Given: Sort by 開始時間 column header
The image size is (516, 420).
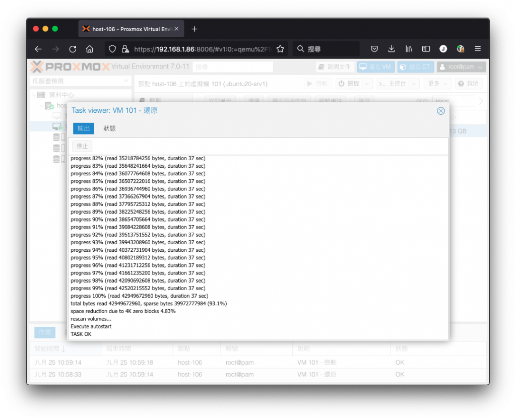Looking at the screenshot, I should (x=65, y=348).
